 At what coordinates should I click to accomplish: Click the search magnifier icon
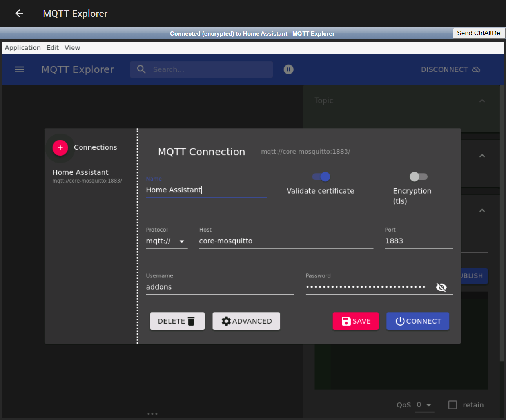(141, 69)
